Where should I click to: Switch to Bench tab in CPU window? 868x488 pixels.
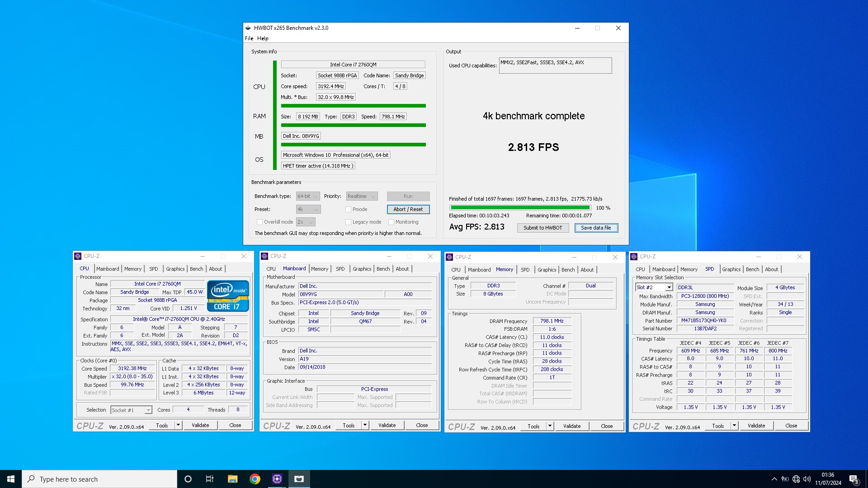196,269
